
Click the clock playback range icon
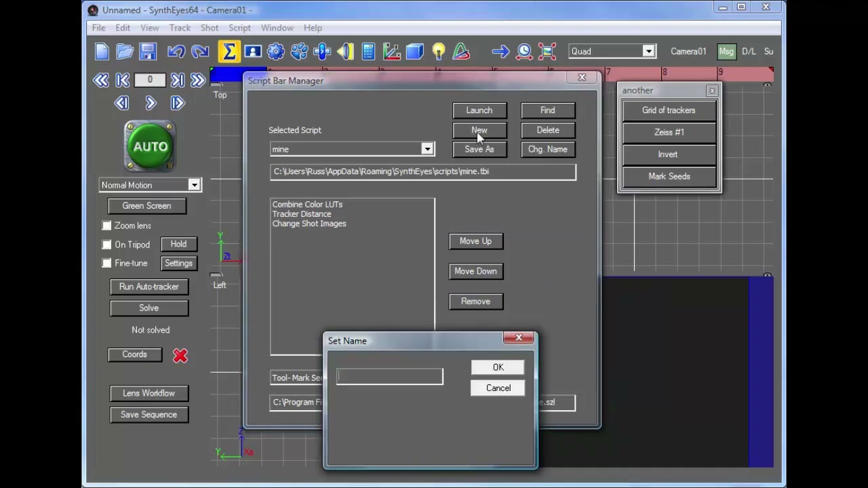(524, 52)
